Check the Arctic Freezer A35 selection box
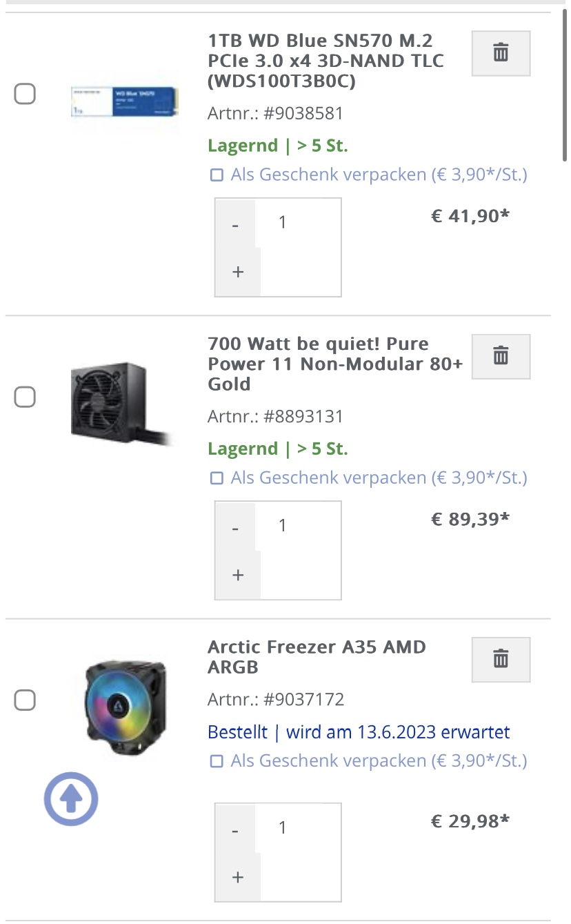 coord(26,700)
